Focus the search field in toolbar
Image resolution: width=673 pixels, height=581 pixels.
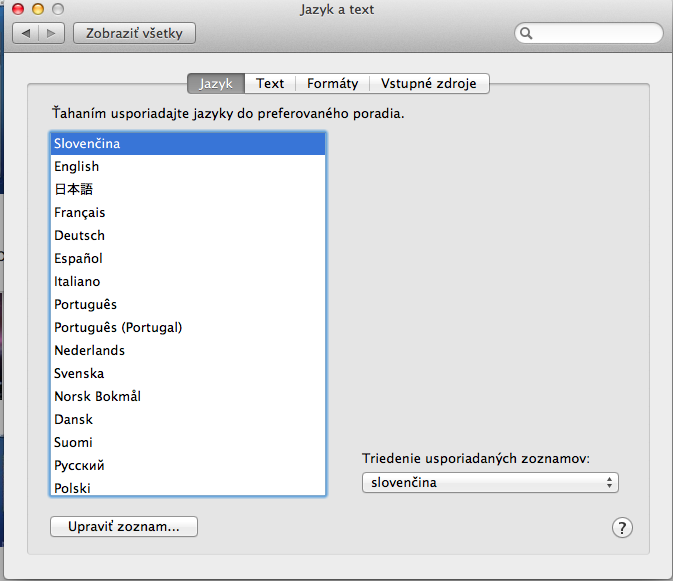(x=589, y=33)
